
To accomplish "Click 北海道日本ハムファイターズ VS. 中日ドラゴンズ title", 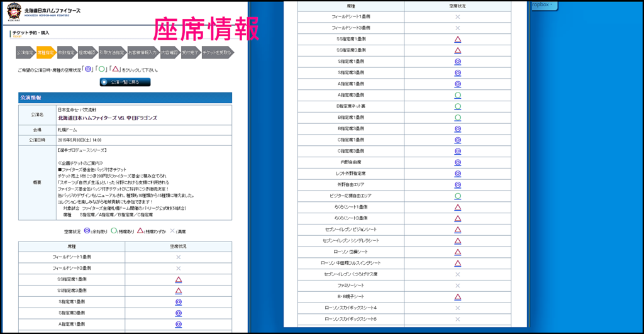I will point(107,118).
